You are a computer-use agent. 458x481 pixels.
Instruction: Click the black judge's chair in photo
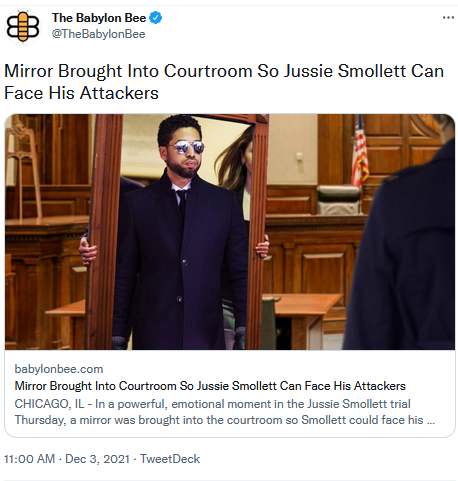coord(339,199)
